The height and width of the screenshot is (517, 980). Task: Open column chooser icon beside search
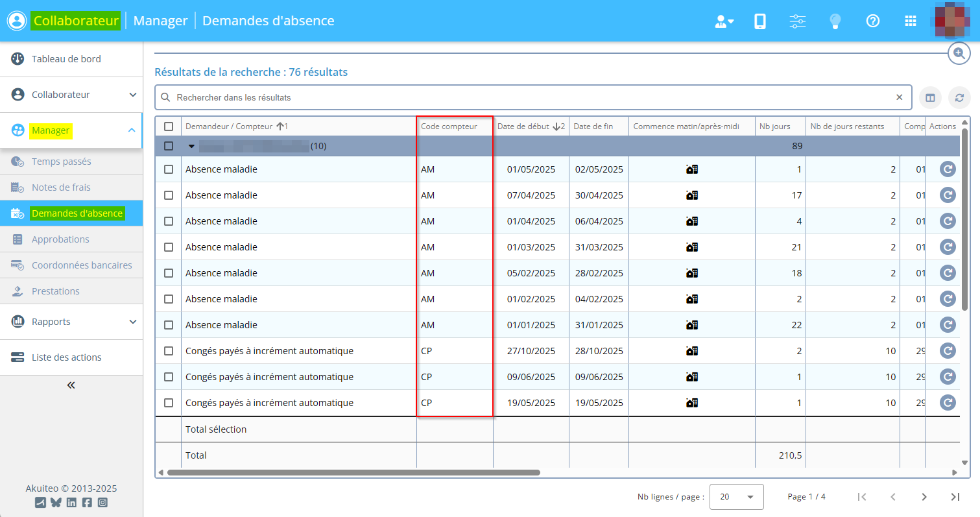930,98
